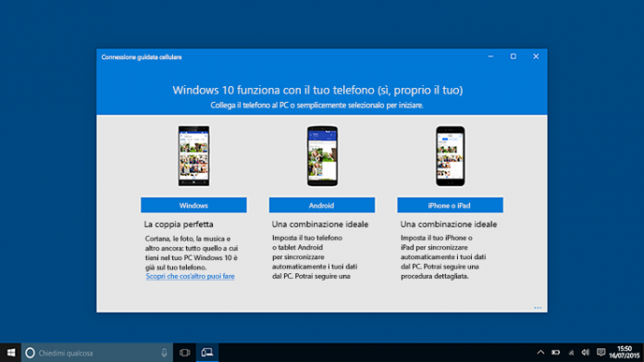Click the iPhone image
Image resolution: width=644 pixels, height=362 pixels.
[x=450, y=156]
